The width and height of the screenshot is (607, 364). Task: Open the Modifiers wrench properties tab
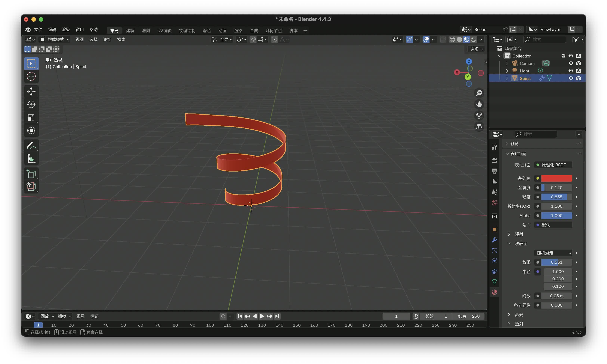click(x=494, y=240)
